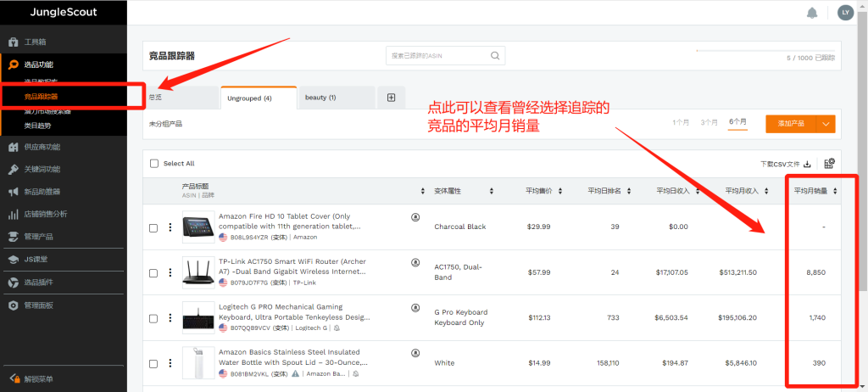Switch to Ungrouped (4) tab
This screenshot has height=392, width=868.
point(259,98)
